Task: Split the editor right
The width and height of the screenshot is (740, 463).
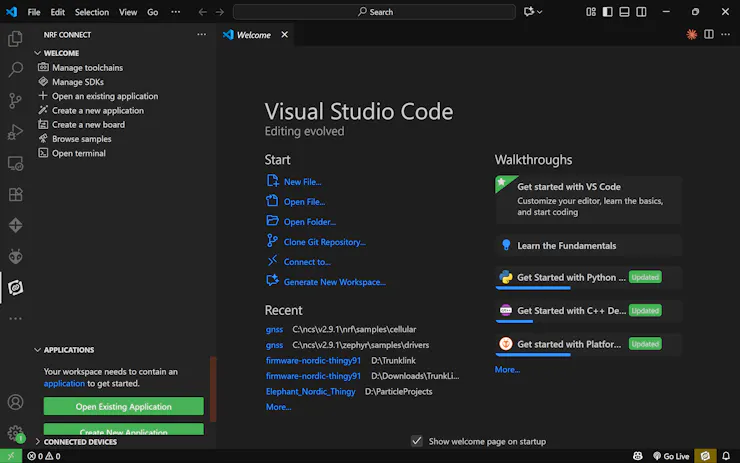Action: [709, 34]
